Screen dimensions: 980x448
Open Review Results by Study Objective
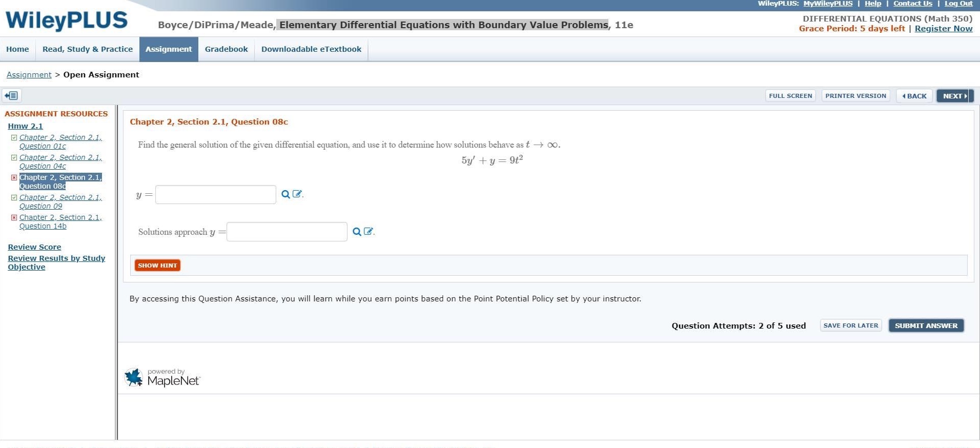click(56, 262)
